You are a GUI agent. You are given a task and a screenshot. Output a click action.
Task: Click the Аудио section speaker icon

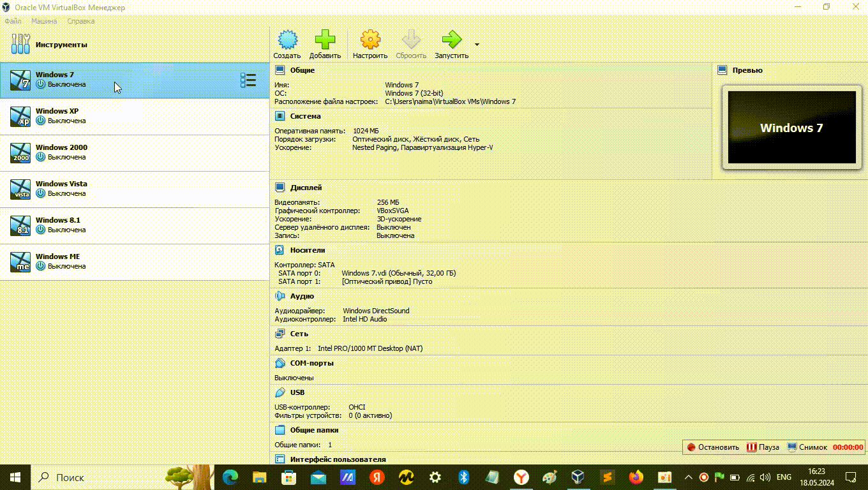point(280,296)
